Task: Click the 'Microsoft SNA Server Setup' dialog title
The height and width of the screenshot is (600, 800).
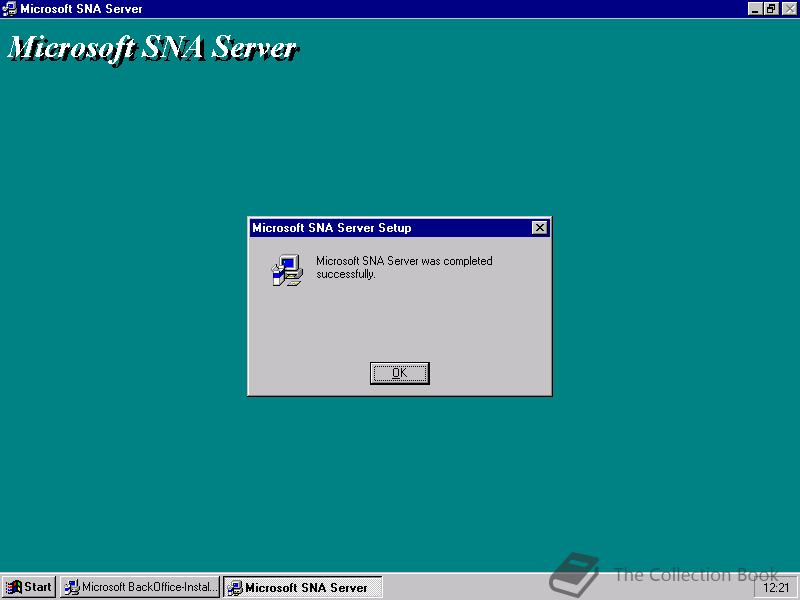Action: 332,228
